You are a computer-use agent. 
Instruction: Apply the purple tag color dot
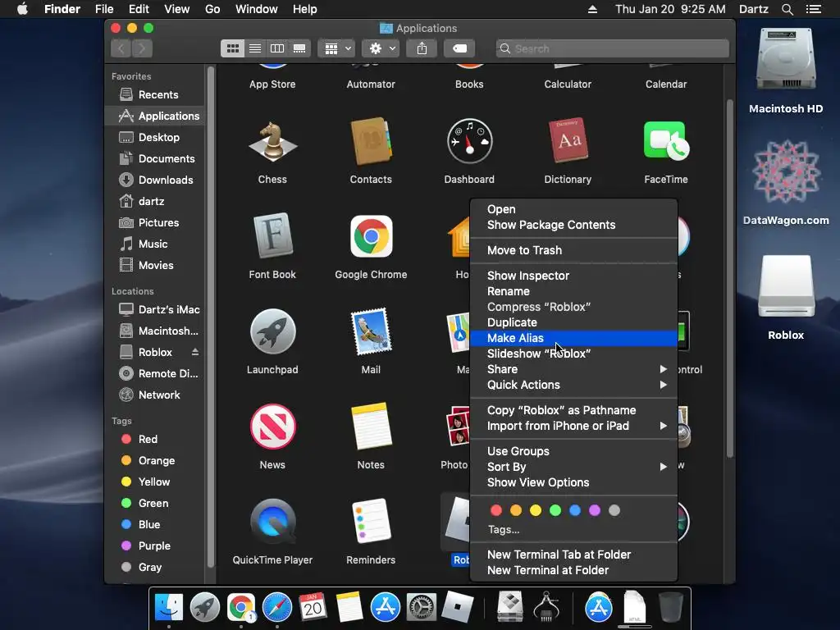pyautogui.click(x=595, y=510)
